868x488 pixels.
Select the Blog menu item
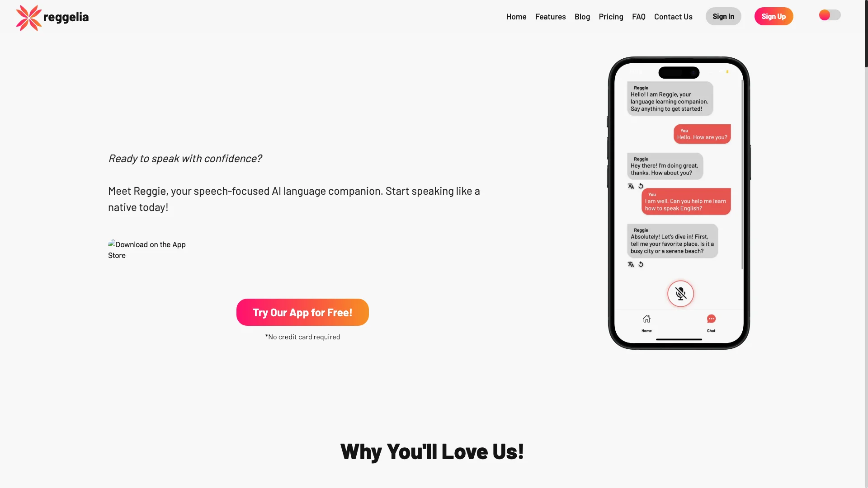click(x=582, y=16)
